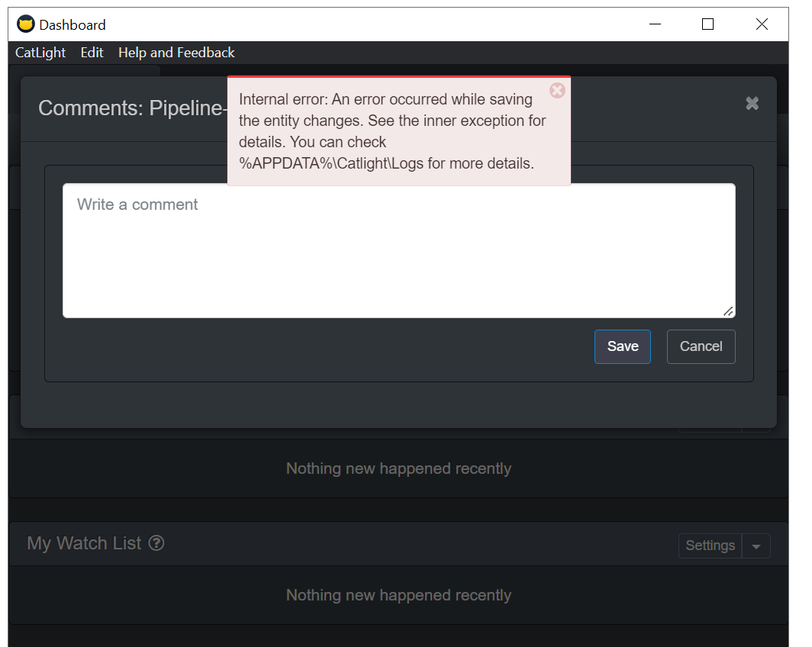Screen dimensions: 812x647
Task: Close the Comments dialog with the X
Action: tap(752, 104)
